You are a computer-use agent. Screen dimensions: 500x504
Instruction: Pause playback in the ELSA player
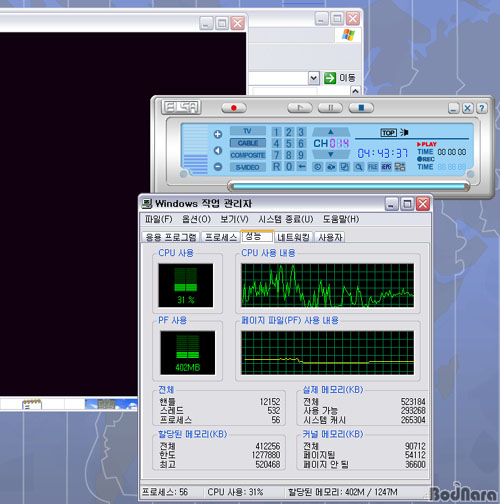[330, 108]
